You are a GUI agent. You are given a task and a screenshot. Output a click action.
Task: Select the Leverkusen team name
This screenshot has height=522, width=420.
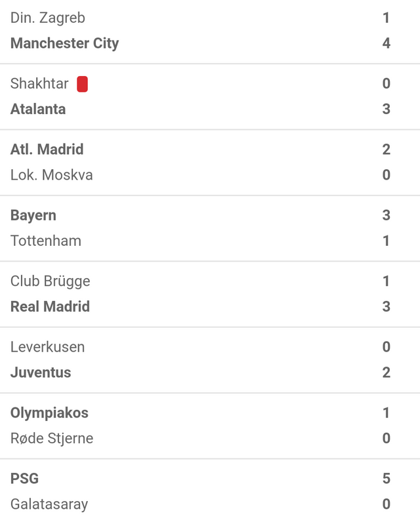(x=48, y=347)
